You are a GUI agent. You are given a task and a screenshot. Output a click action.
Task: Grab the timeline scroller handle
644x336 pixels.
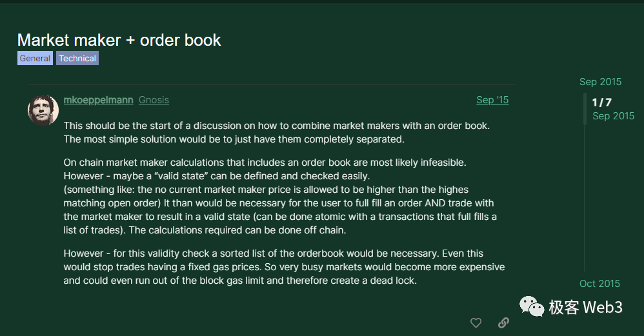click(x=585, y=109)
